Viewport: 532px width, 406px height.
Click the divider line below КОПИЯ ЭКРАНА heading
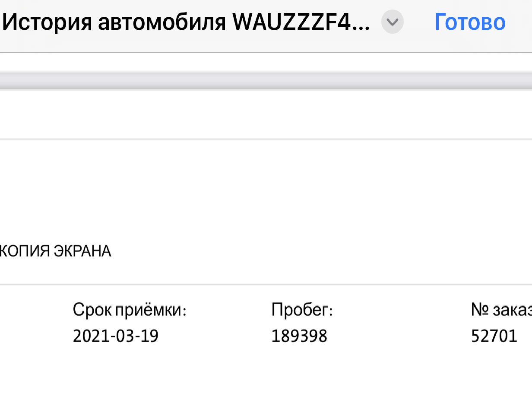(x=266, y=284)
